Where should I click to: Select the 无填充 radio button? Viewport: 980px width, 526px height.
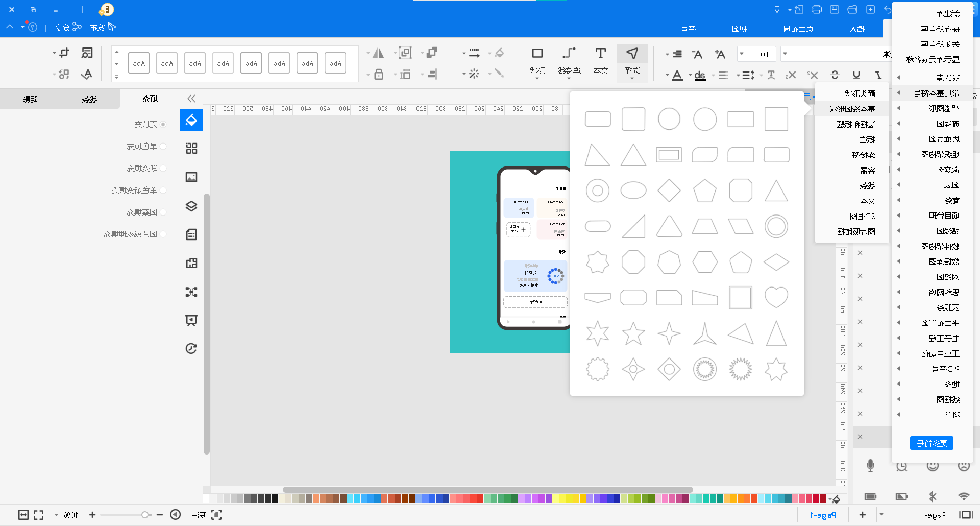(163, 124)
